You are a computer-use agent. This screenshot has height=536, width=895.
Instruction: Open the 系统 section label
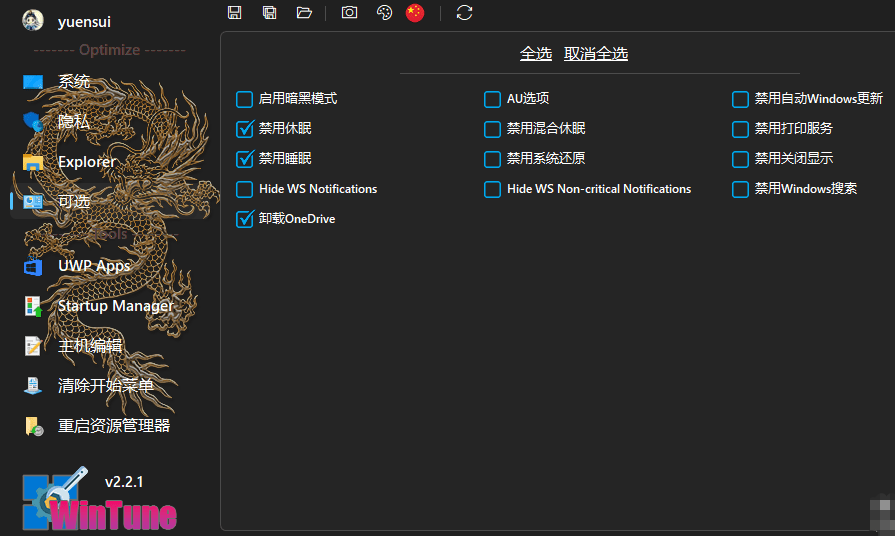coord(74,82)
